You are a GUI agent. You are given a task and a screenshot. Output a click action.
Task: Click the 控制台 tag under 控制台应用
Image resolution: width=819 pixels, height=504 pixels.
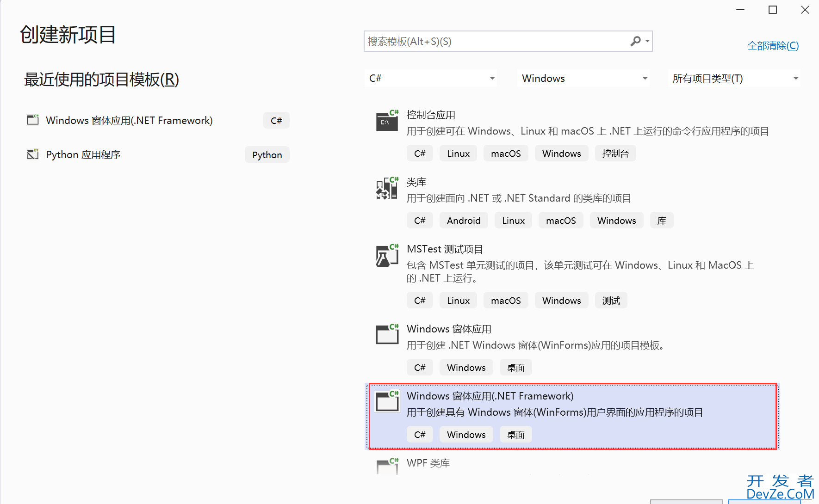point(615,153)
